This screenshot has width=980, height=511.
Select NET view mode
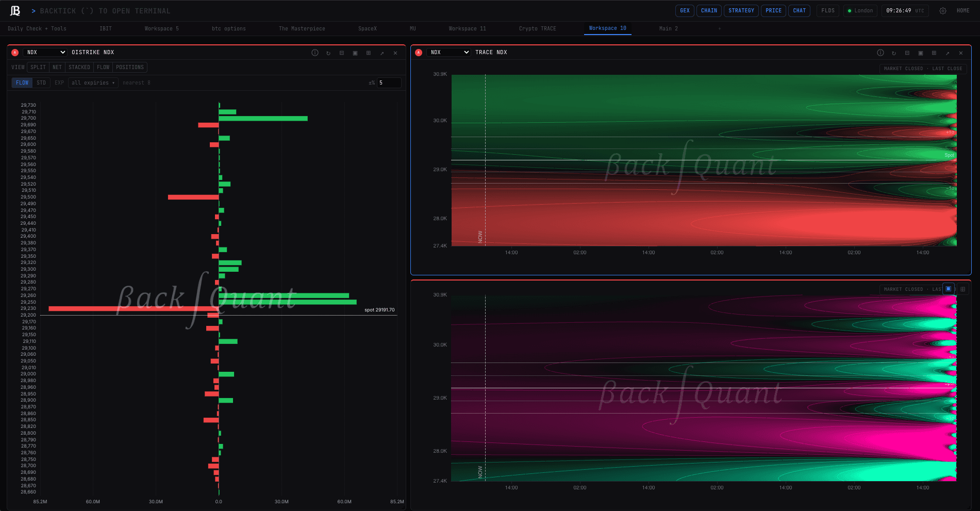57,68
